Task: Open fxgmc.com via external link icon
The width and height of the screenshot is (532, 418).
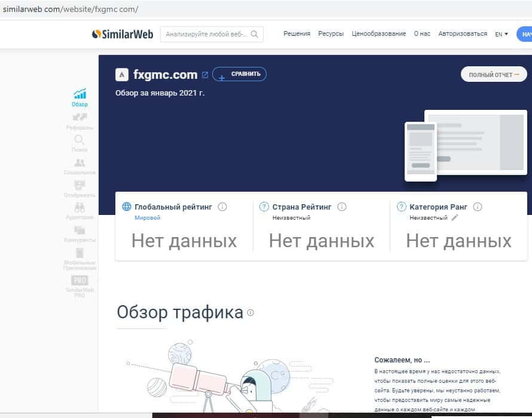Action: pyautogui.click(x=205, y=75)
